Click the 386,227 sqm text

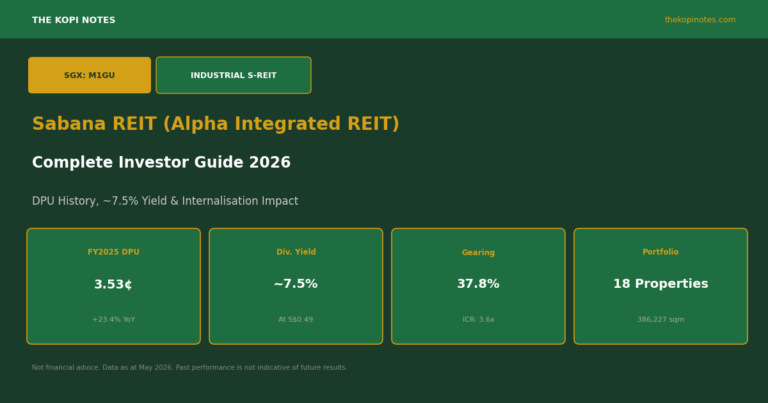[661, 319]
